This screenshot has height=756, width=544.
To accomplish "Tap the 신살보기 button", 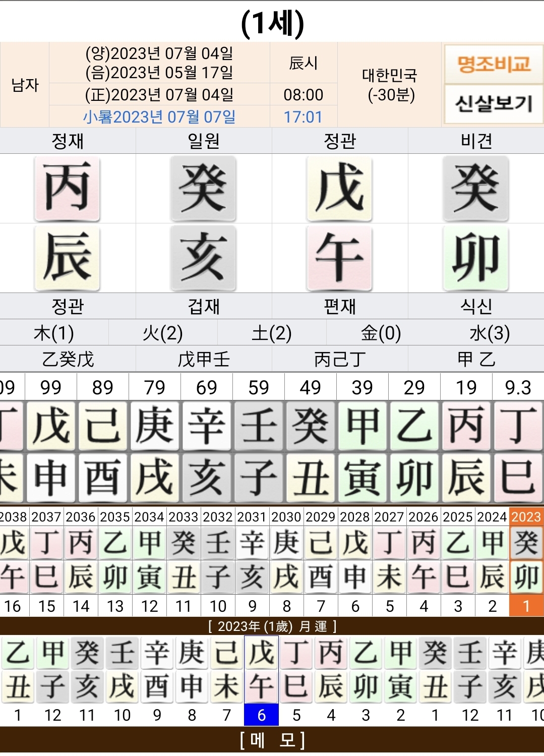I will pyautogui.click(x=493, y=104).
